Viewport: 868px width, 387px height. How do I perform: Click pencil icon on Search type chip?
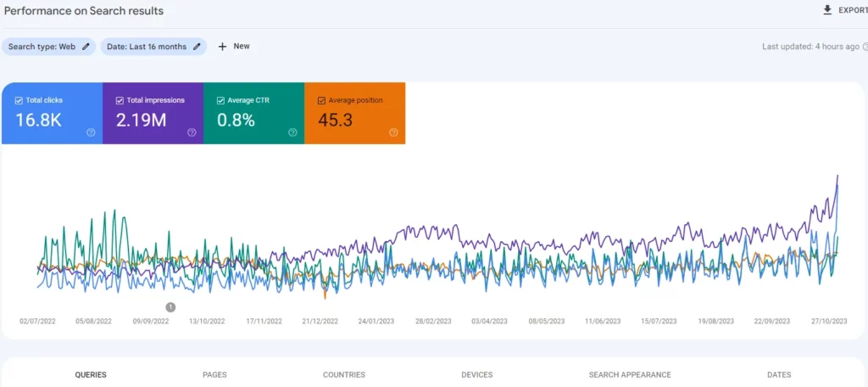coord(86,47)
